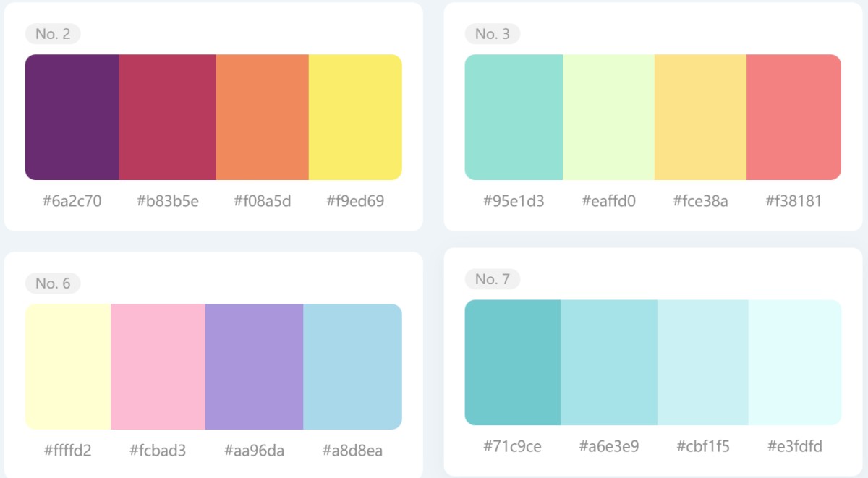868x478 pixels.
Task: Click the mint #95e1d3 swatch
Action: (x=514, y=117)
